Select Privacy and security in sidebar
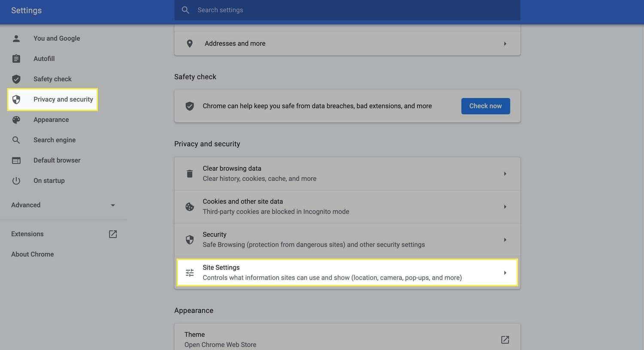Viewport: 644px width, 350px height. [x=63, y=100]
